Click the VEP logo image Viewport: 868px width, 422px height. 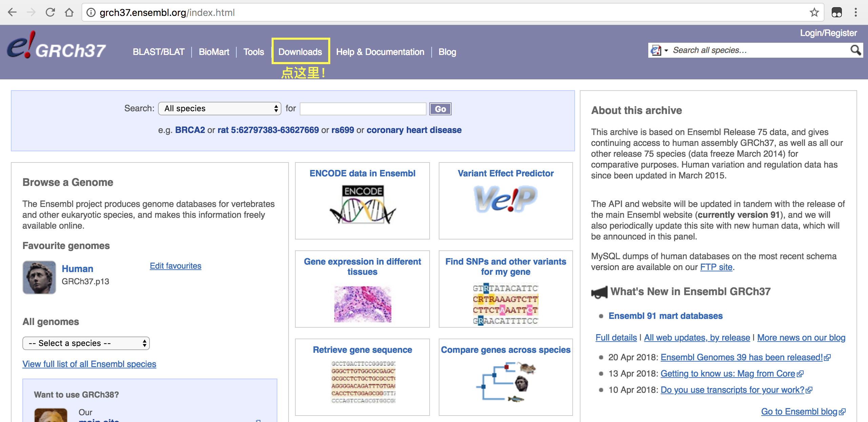click(505, 199)
